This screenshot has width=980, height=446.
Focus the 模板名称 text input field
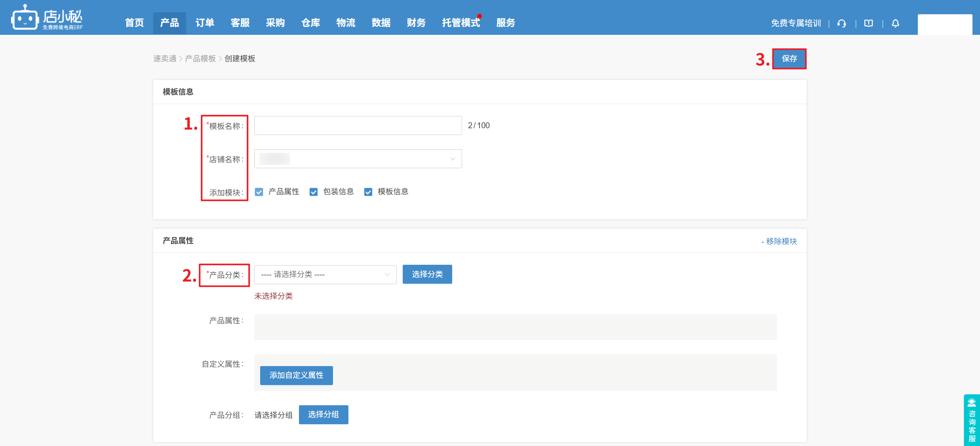(x=358, y=125)
